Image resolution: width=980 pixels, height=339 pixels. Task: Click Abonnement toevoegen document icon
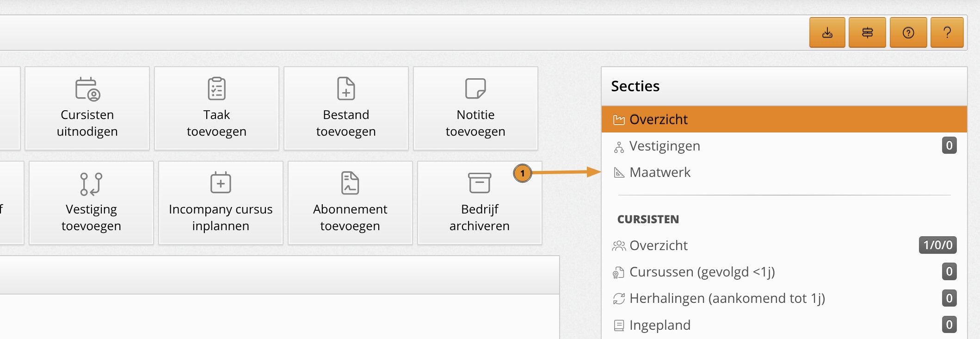(x=350, y=183)
